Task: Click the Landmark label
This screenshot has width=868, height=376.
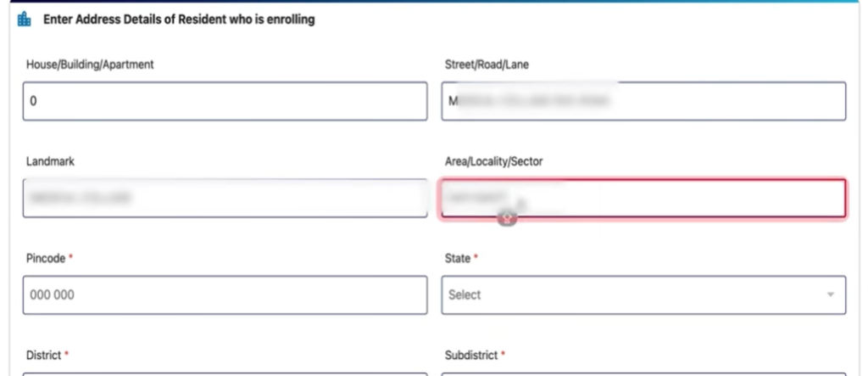Action: pos(50,161)
